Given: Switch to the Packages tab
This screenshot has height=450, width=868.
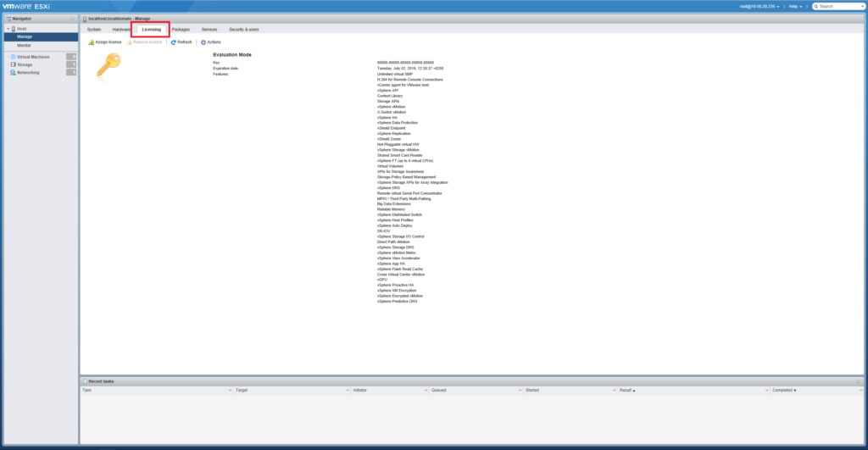Looking at the screenshot, I should [181, 29].
